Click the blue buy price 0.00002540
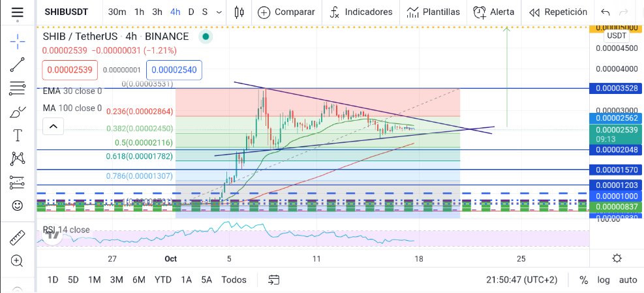Screen dimensions: 644x293 point(174,70)
